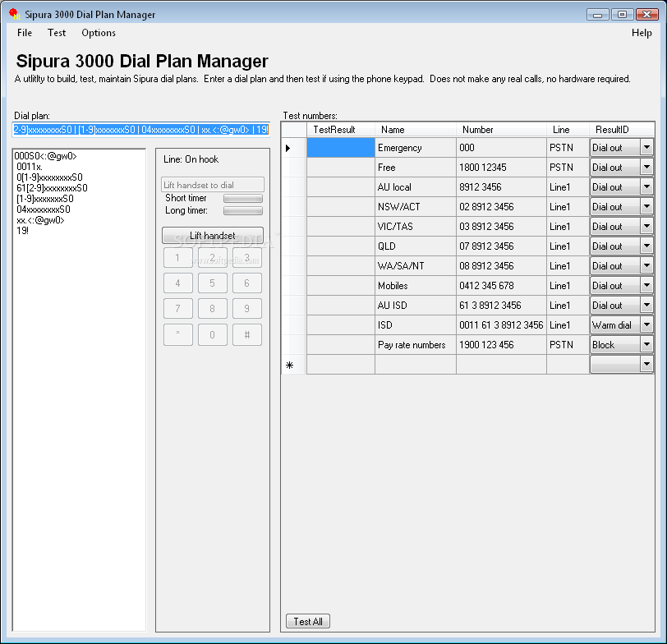This screenshot has height=644, width=667.
Task: Tap the keypad hash key
Action: (x=246, y=335)
